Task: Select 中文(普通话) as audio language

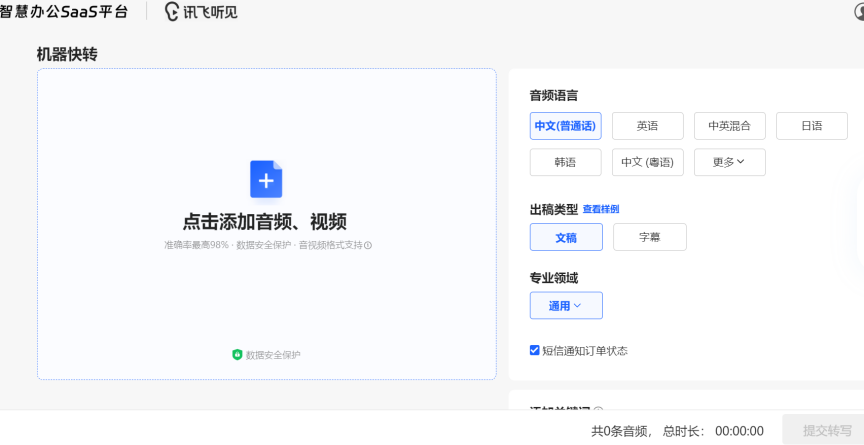Action: pos(565,126)
